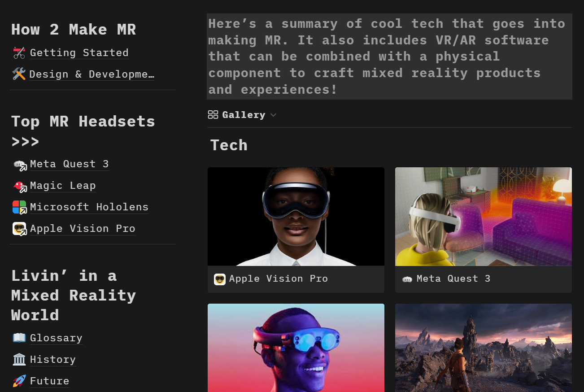Open Meta Quest 3 link in sidebar
This screenshot has width=584, height=392.
[70, 164]
